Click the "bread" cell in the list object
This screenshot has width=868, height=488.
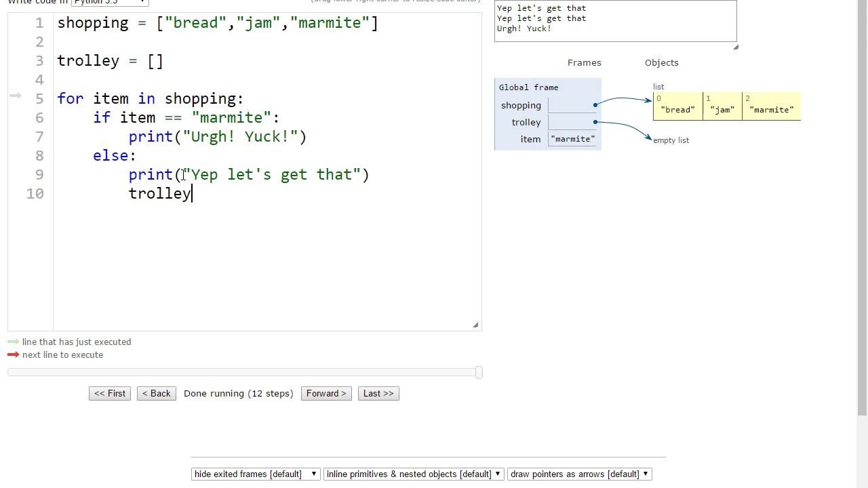pyautogui.click(x=677, y=109)
